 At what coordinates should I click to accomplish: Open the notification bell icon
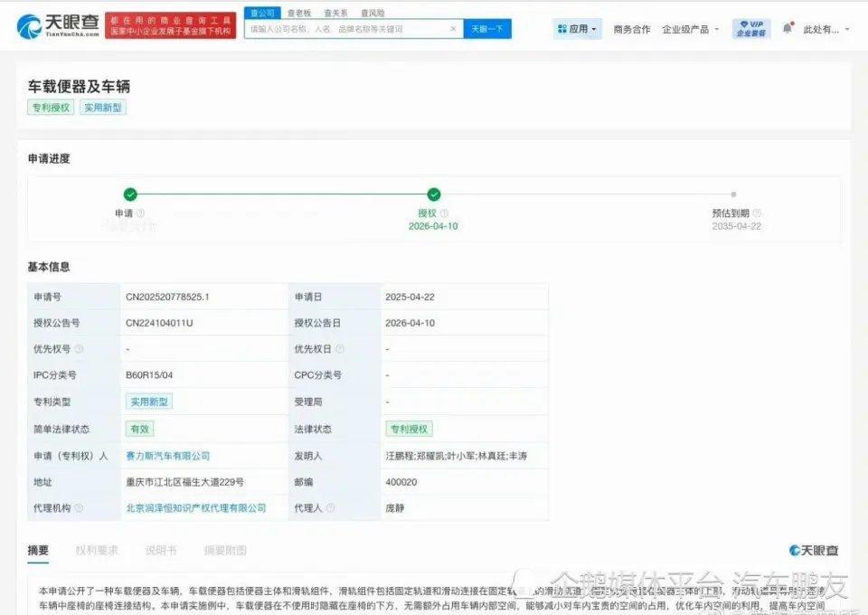[788, 28]
